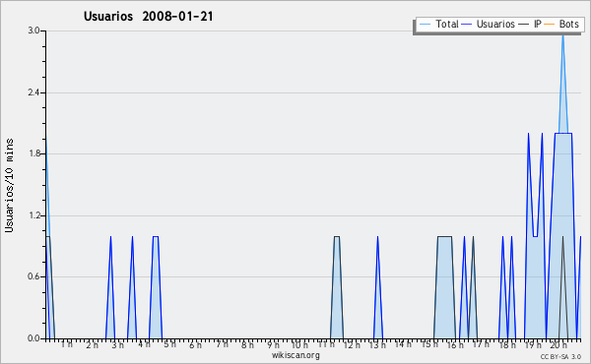591x364 pixels.
Task: Click the chart title Usuarios 2008-01-21
Action: [x=149, y=16]
